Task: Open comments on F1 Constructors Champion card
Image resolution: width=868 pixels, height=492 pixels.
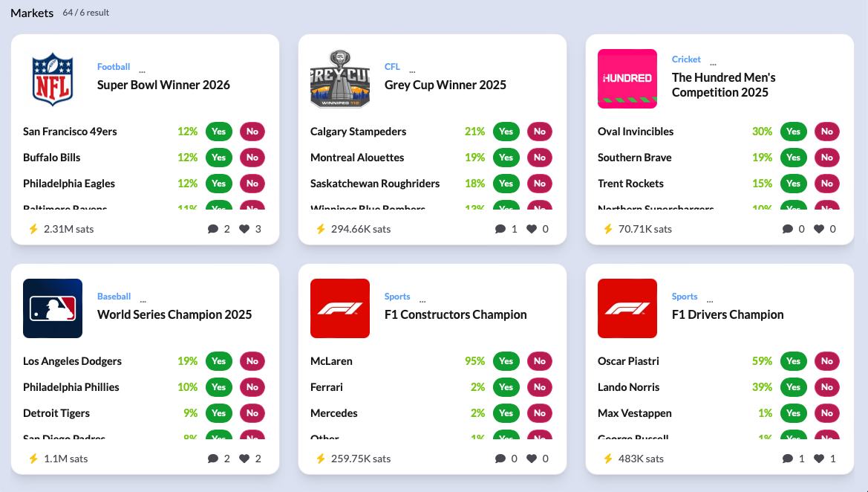Action: tap(500, 459)
